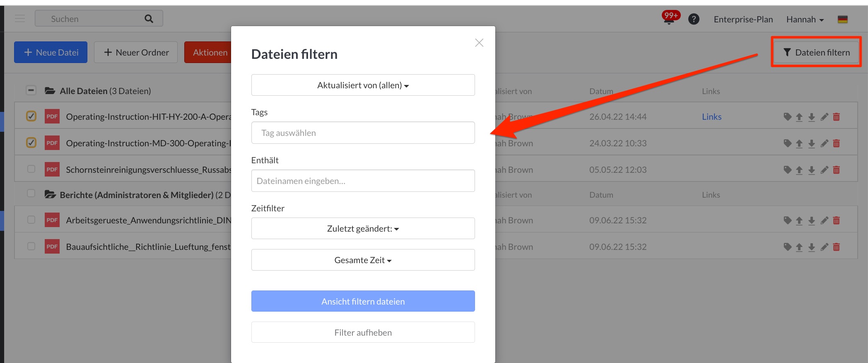
Task: Toggle the Alle Dateien select-all checkbox
Action: point(31,90)
